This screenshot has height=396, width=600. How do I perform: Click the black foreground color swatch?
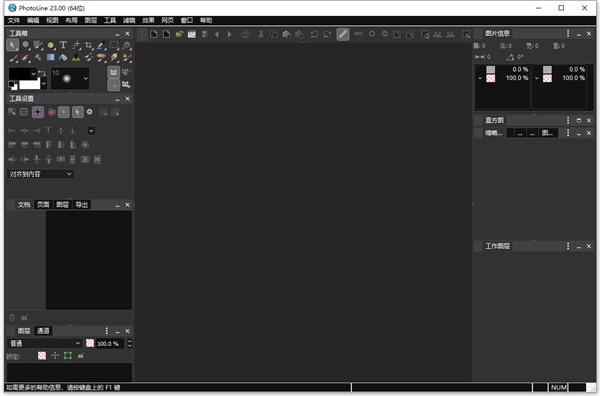click(x=20, y=73)
